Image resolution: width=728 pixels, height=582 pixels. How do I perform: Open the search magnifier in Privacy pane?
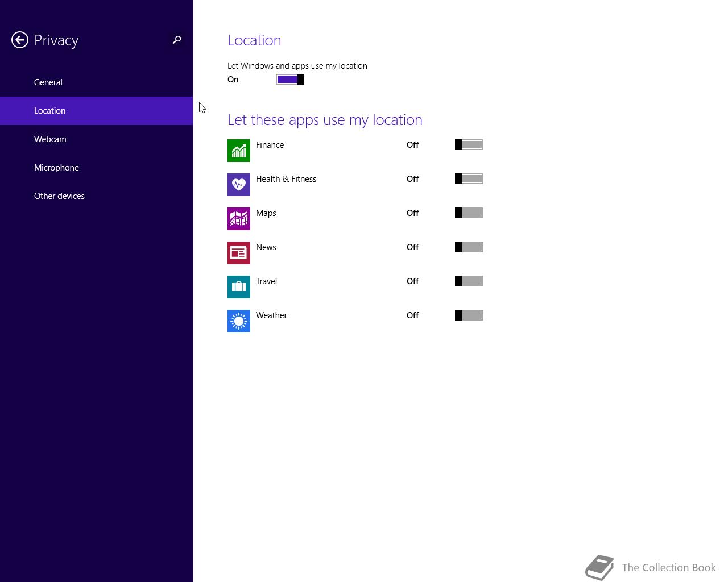(x=177, y=40)
